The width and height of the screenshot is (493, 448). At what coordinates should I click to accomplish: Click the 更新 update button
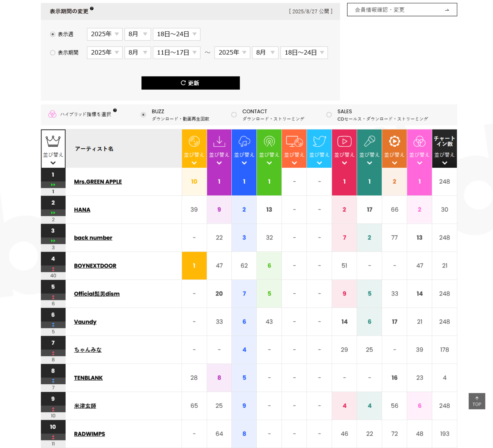[191, 83]
